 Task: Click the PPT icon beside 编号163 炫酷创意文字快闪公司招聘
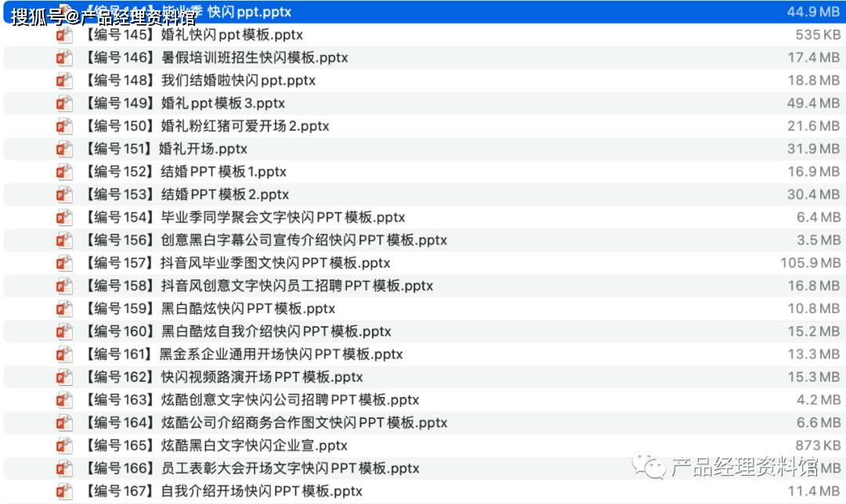[63, 399]
